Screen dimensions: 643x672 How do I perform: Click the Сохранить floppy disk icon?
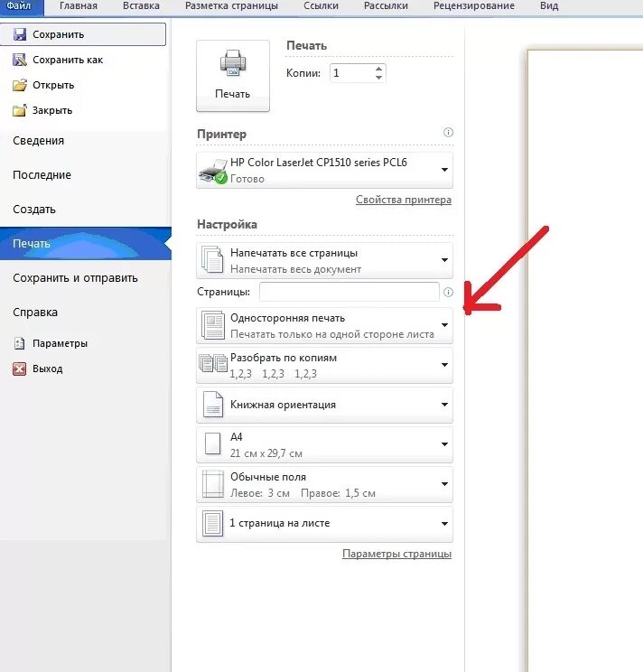tap(20, 34)
